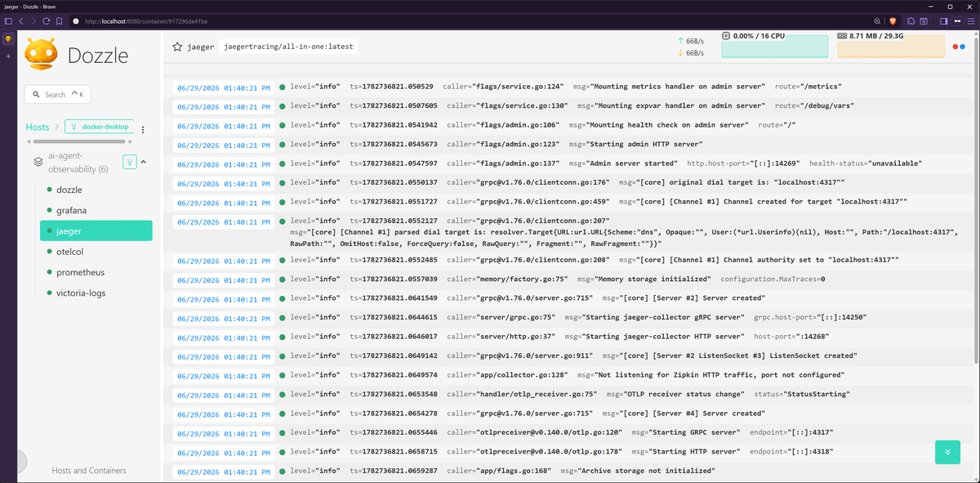Toggle the Brave sidebar panel icon
Image resolution: width=980 pixels, height=483 pixels.
coord(8,20)
